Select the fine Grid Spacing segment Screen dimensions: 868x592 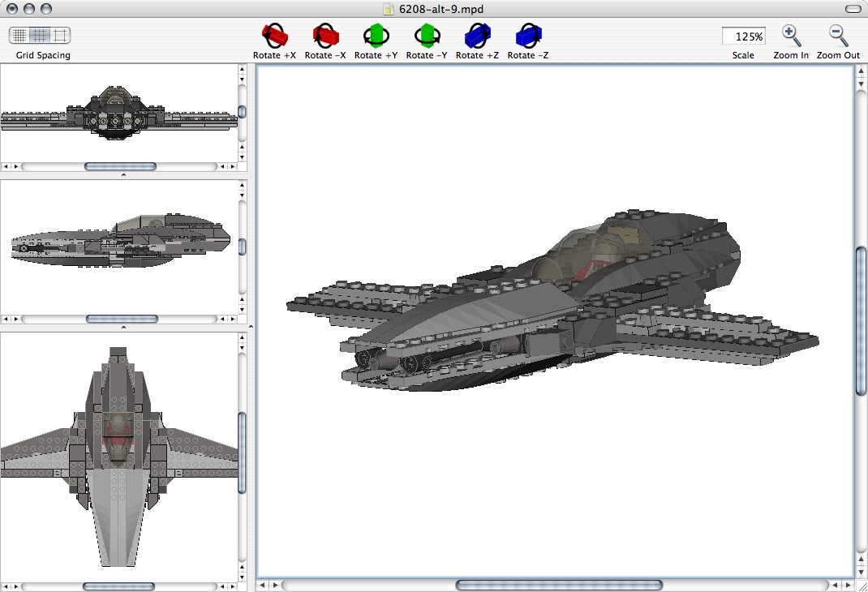point(18,36)
